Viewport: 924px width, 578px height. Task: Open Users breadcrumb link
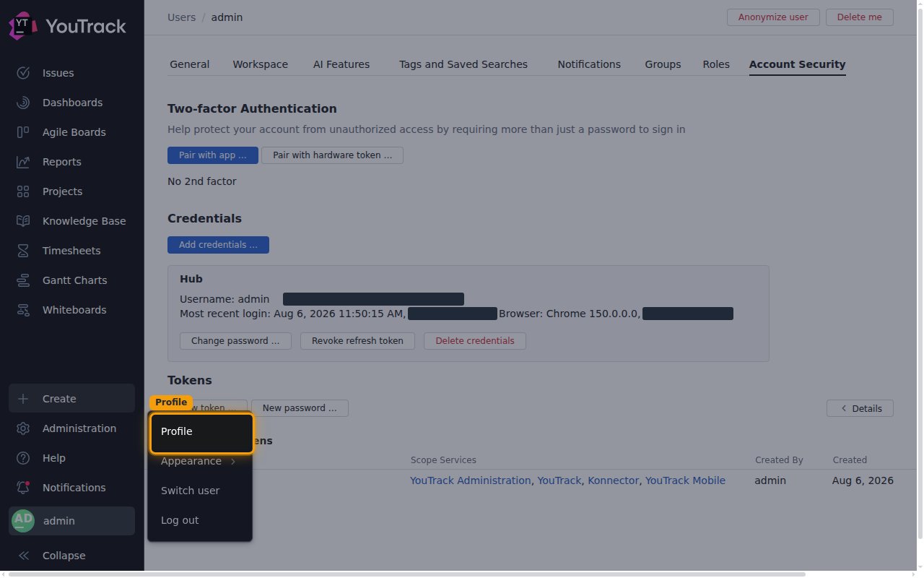pos(181,17)
